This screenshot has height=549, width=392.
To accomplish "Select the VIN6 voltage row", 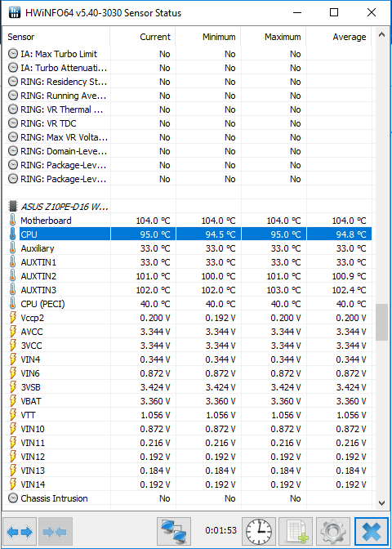I will (187, 373).
